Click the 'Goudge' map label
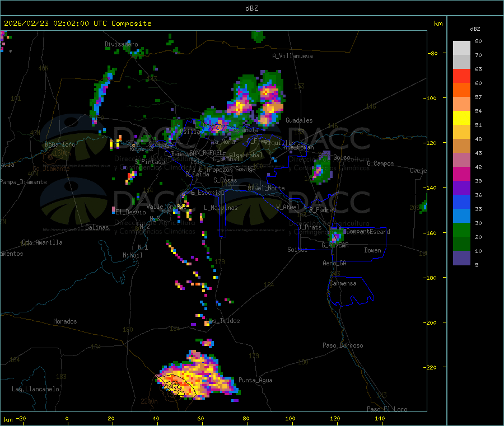The width and height of the screenshot is (504, 426). (245, 169)
